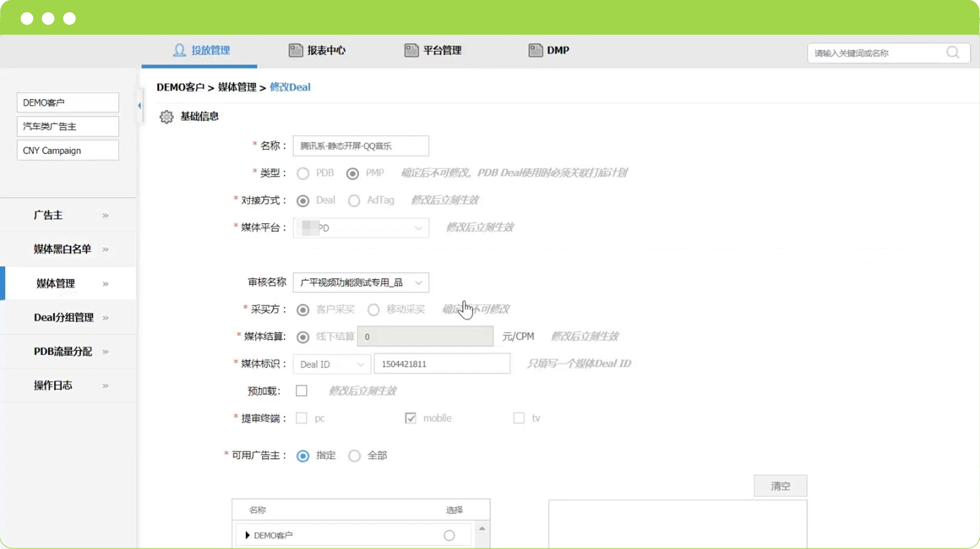Screen dimensions: 980x549
Task: Open the DEMO客户 selector in sidebar
Action: click(x=68, y=103)
